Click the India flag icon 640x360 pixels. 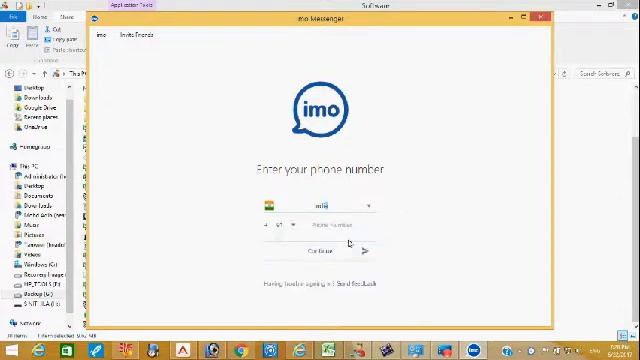click(x=269, y=206)
